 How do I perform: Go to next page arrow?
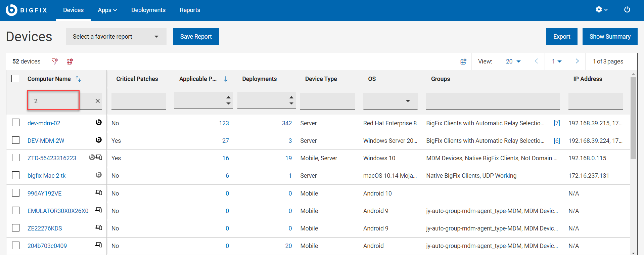(577, 61)
